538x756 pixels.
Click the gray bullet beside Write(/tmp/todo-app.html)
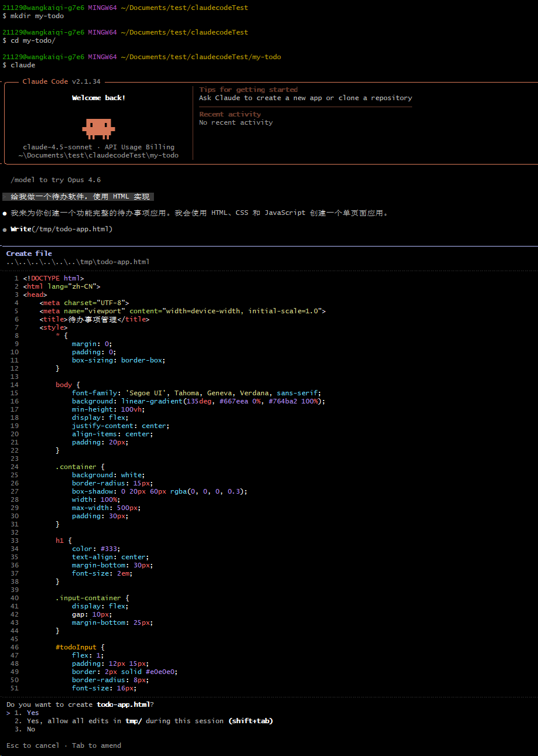(5, 230)
